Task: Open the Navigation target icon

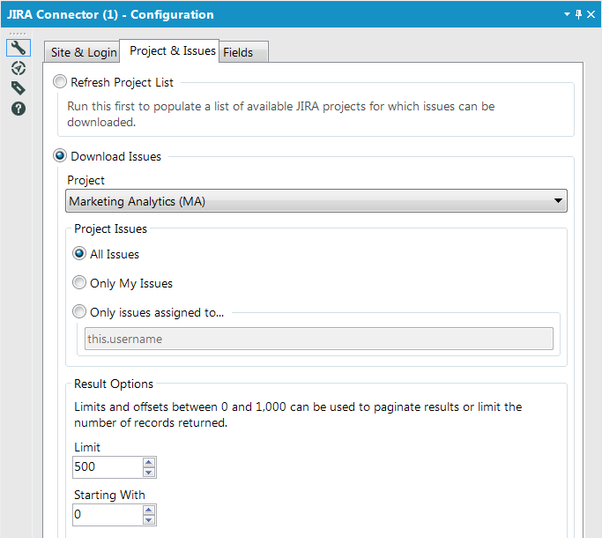Action: click(x=18, y=68)
